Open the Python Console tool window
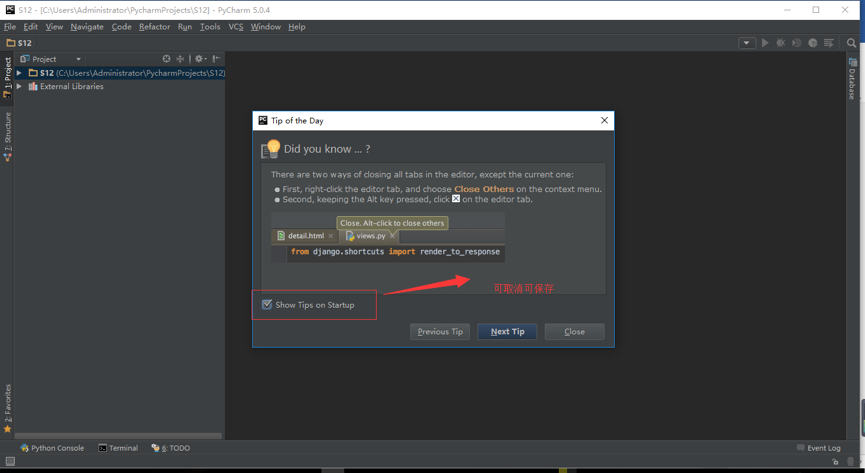This screenshot has width=865, height=473. 52,448
